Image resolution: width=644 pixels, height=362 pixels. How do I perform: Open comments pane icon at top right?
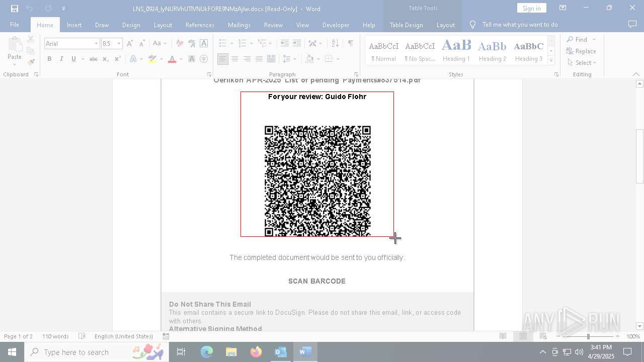[632, 25]
